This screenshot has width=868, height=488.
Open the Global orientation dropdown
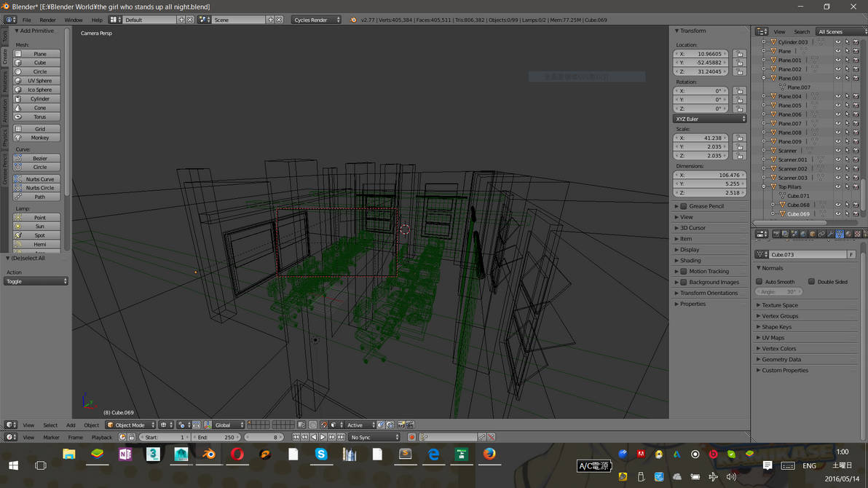coord(225,425)
